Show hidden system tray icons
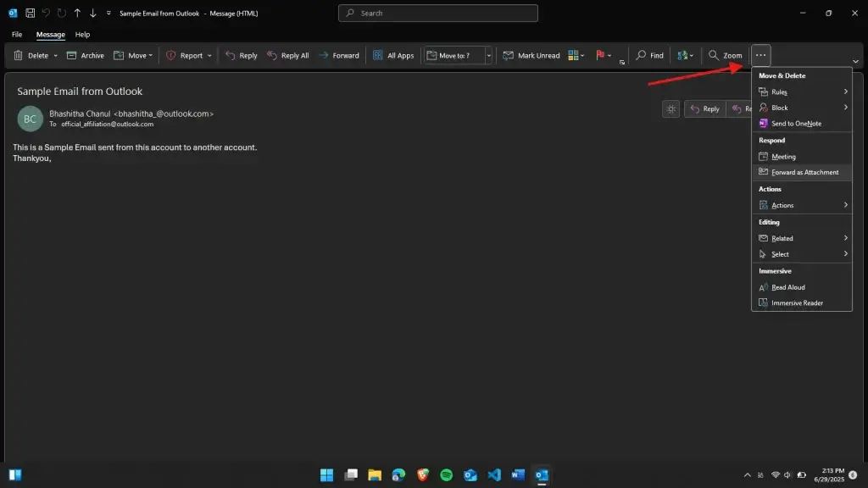The height and width of the screenshot is (488, 868). [x=748, y=474]
